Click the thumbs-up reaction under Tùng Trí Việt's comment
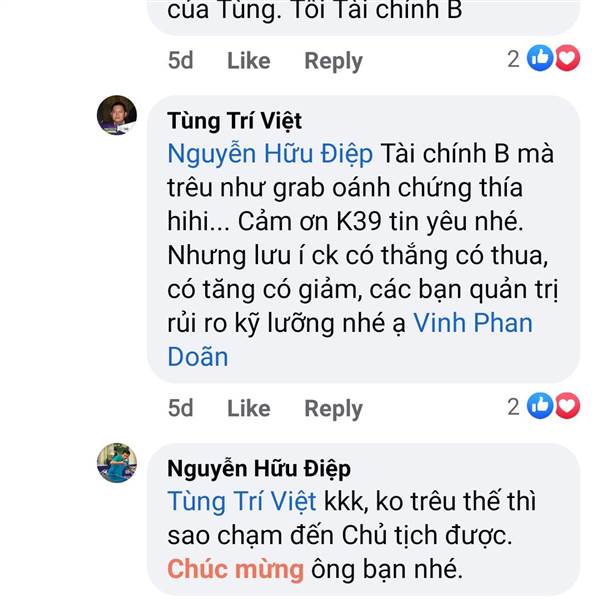The image size is (600, 600). click(x=540, y=406)
